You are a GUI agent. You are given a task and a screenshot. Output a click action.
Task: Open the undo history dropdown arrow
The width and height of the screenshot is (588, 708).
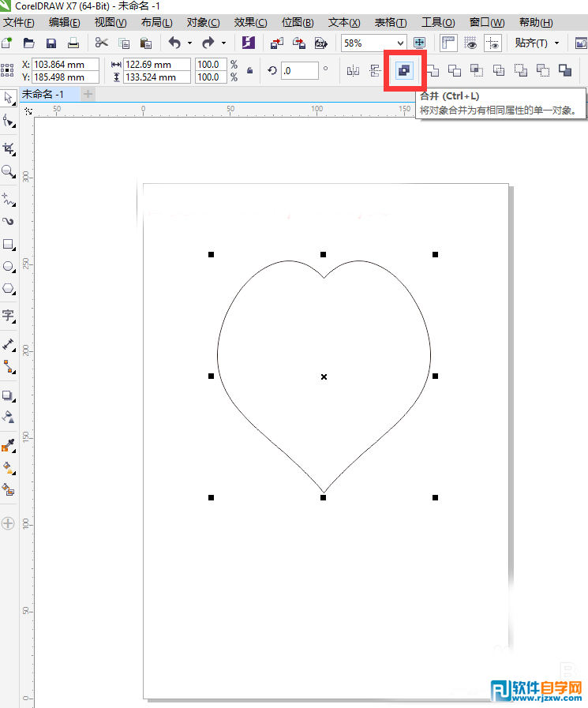189,43
